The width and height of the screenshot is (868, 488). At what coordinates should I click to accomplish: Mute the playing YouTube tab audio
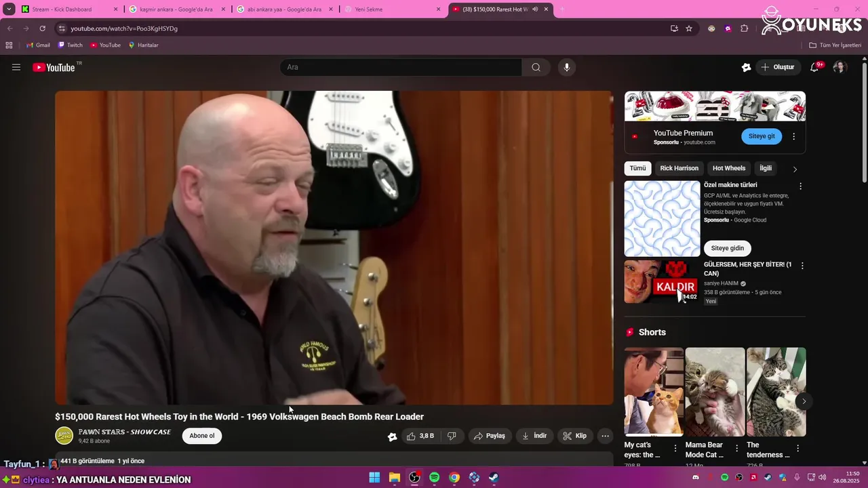(x=535, y=9)
